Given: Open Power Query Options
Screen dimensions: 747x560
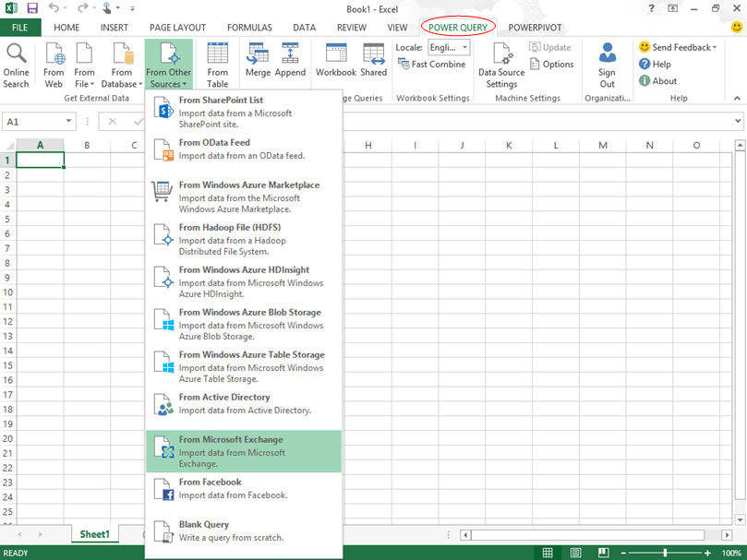Looking at the screenshot, I should click(551, 65).
